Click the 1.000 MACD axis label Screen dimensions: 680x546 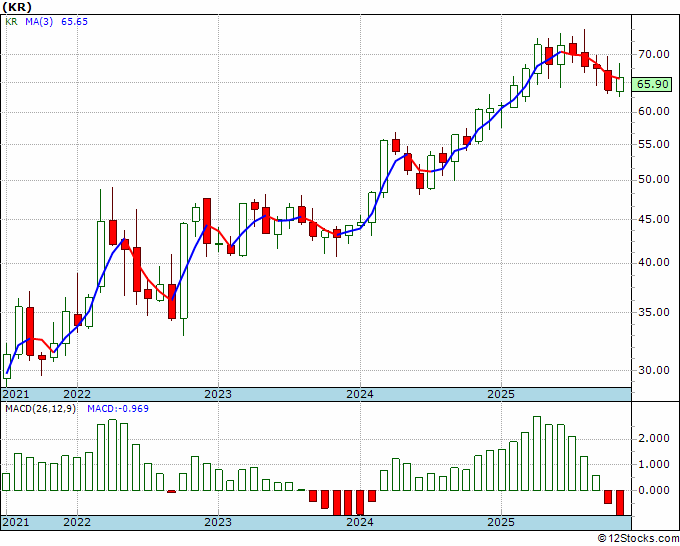pyautogui.click(x=654, y=464)
